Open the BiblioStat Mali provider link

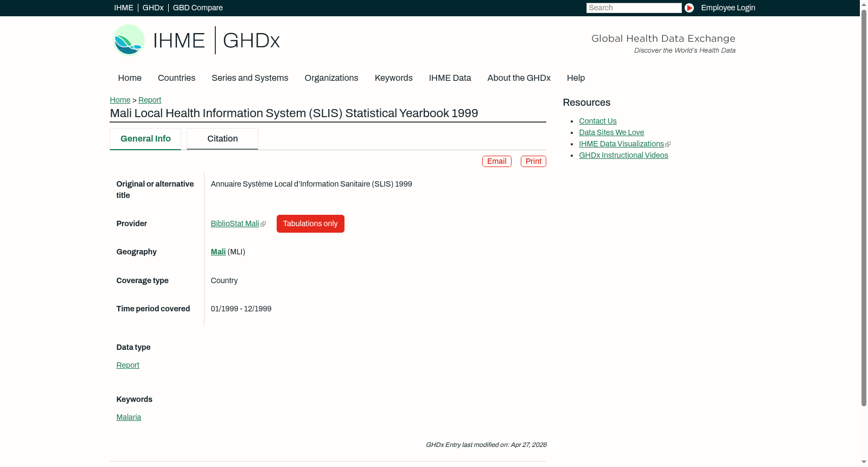tap(235, 223)
